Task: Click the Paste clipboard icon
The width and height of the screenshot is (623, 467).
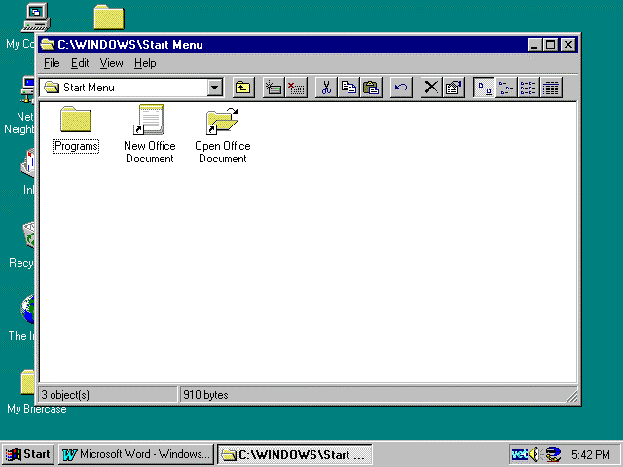Action: [370, 88]
